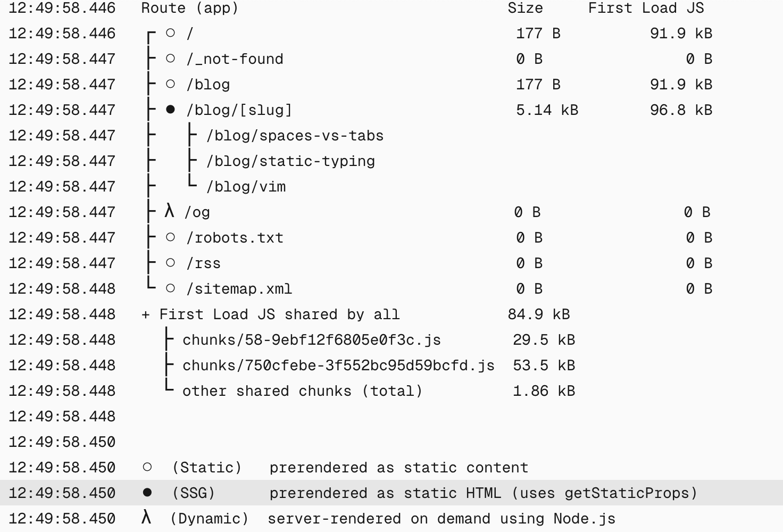Click the /_not-found route text

(235, 59)
